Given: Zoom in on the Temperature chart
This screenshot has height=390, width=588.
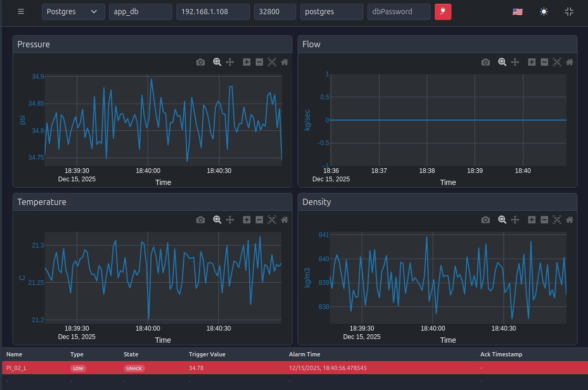Looking at the screenshot, I should pos(246,220).
